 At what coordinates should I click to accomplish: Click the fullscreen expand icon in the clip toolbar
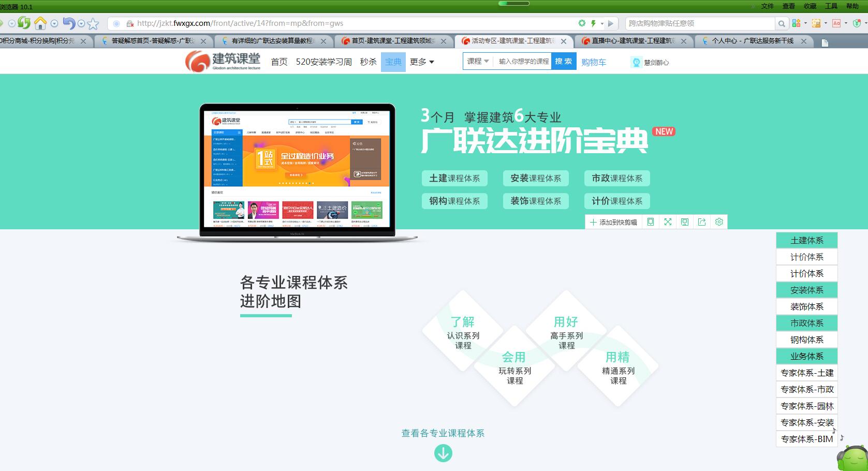click(x=668, y=222)
